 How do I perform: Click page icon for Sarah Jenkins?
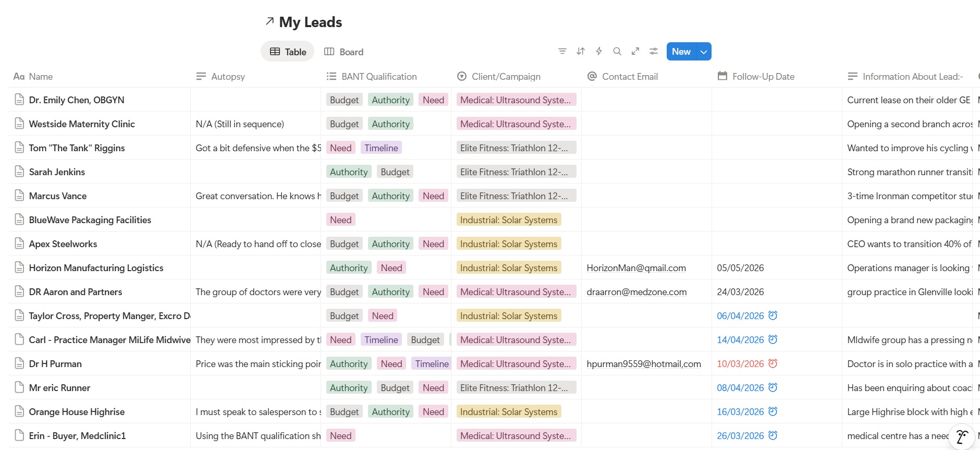pos(19,172)
